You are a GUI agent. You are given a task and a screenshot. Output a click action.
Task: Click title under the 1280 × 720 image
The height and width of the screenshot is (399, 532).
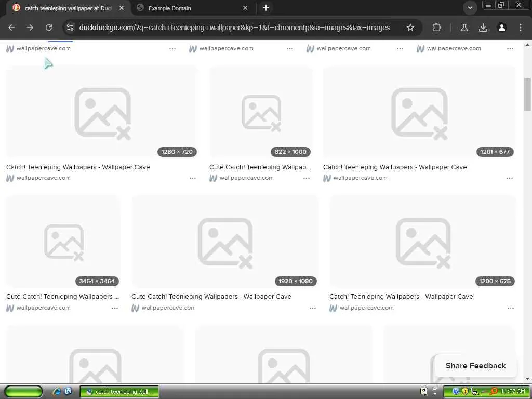[x=78, y=167]
